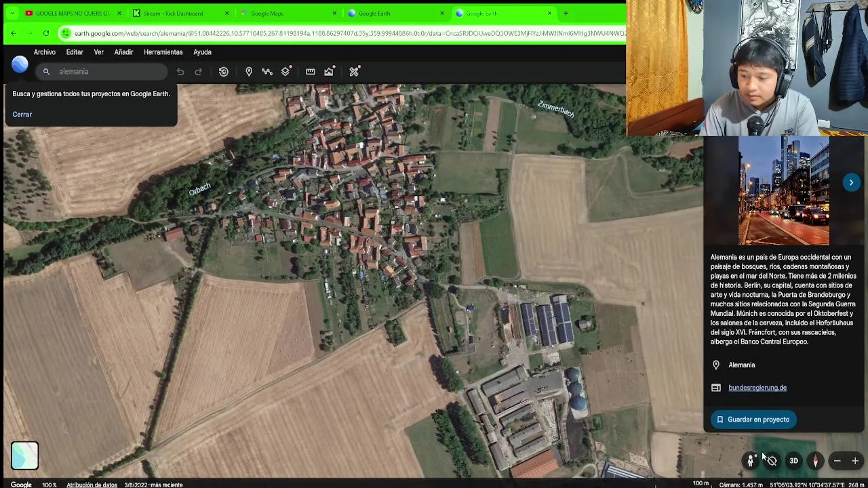Viewport: 868px width, 488px height.
Task: Open the Añadir menu
Action: pyautogui.click(x=123, y=52)
